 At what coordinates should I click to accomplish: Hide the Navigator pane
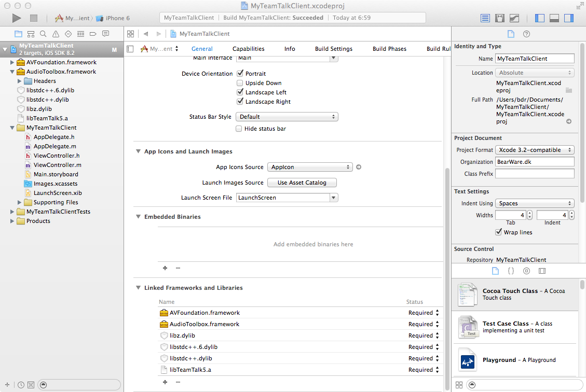coord(540,18)
